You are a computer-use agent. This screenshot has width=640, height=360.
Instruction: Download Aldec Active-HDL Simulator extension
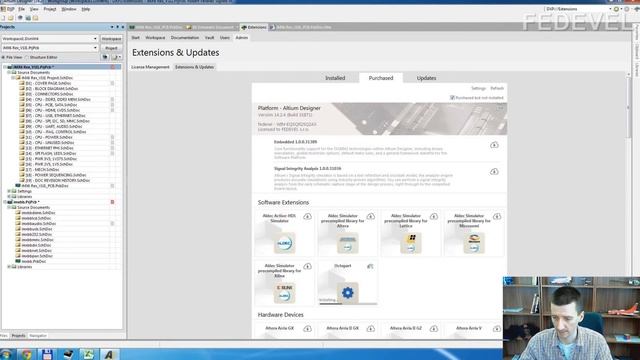(307, 216)
